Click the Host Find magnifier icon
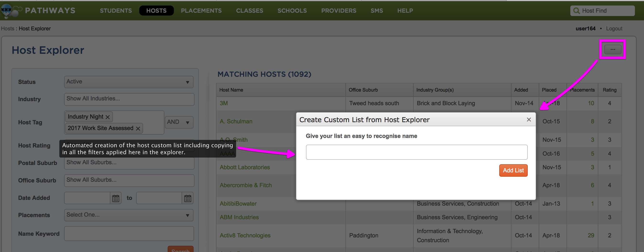This screenshot has width=644, height=252. [x=577, y=11]
